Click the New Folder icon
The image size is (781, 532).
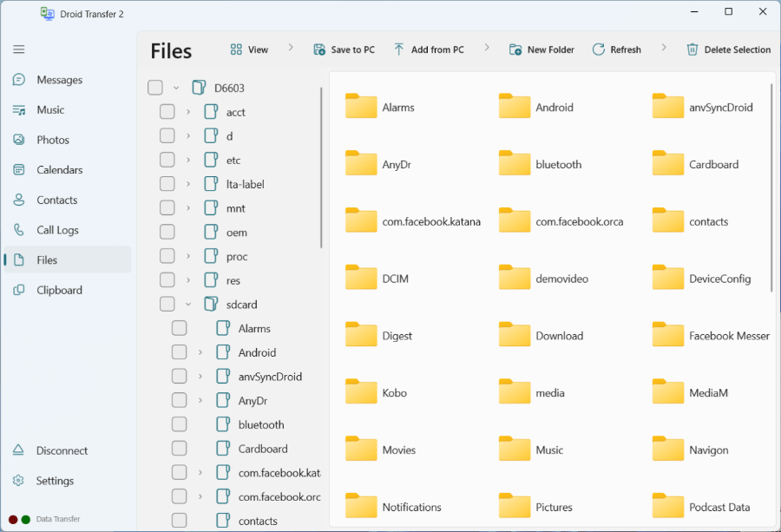pyautogui.click(x=515, y=49)
